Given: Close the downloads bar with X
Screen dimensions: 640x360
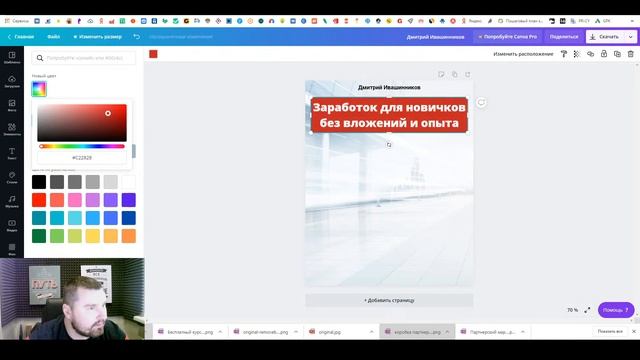Looking at the screenshot, I should pos(634,331).
